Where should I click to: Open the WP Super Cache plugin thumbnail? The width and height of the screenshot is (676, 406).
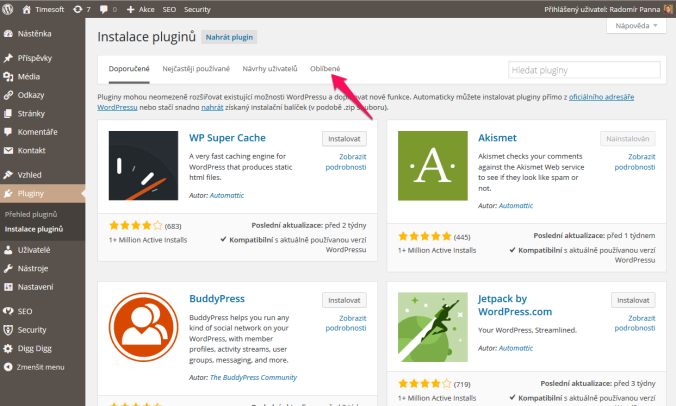[x=143, y=166]
